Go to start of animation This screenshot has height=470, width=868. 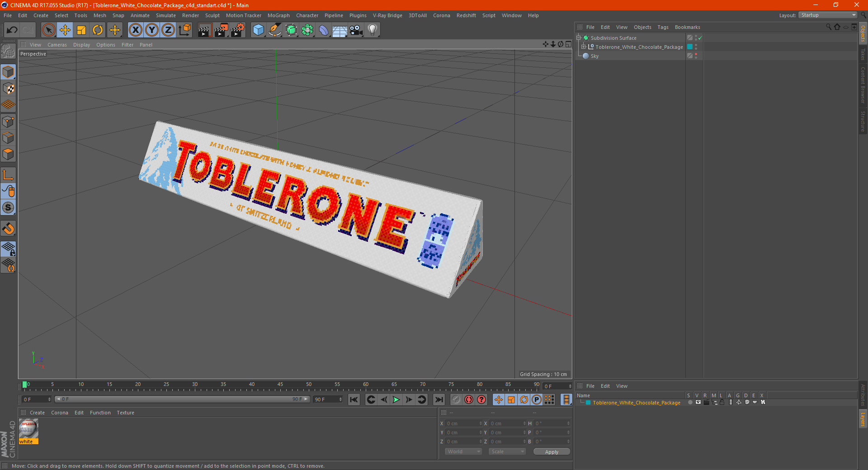coord(354,399)
